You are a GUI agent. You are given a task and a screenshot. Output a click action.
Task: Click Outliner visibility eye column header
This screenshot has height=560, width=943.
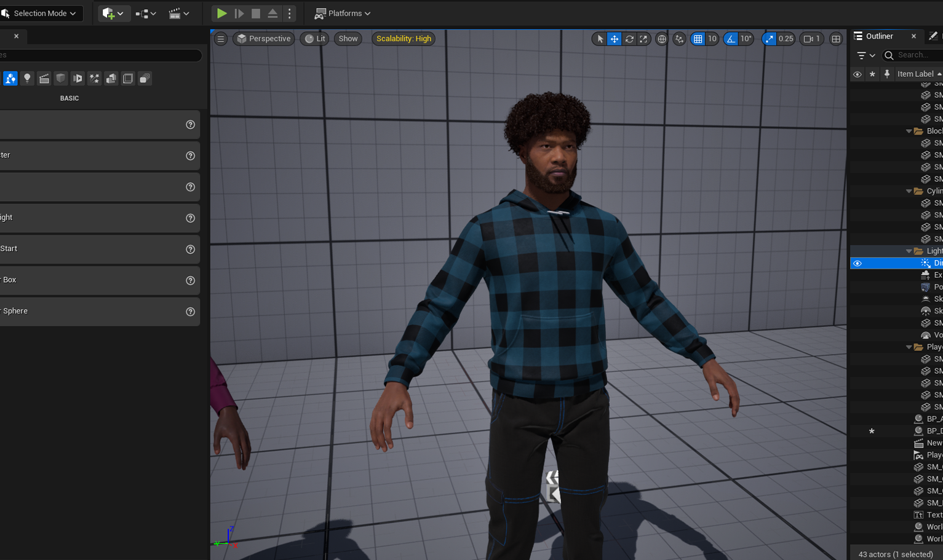coord(857,74)
